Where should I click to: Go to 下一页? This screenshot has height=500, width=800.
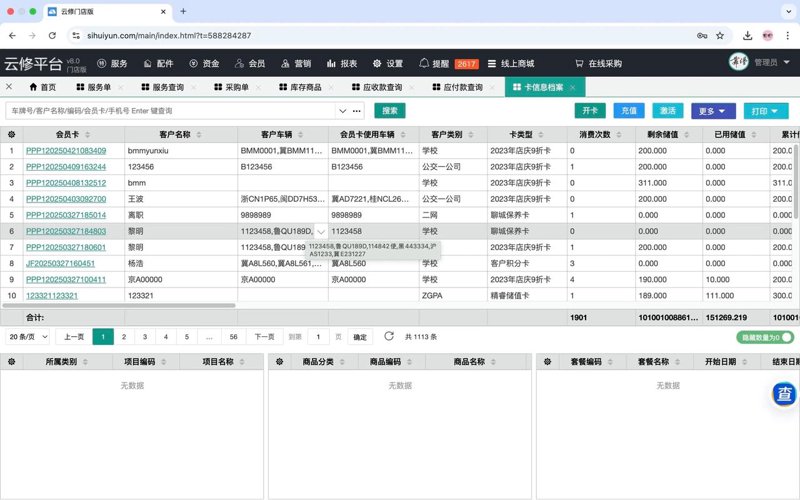(x=264, y=337)
